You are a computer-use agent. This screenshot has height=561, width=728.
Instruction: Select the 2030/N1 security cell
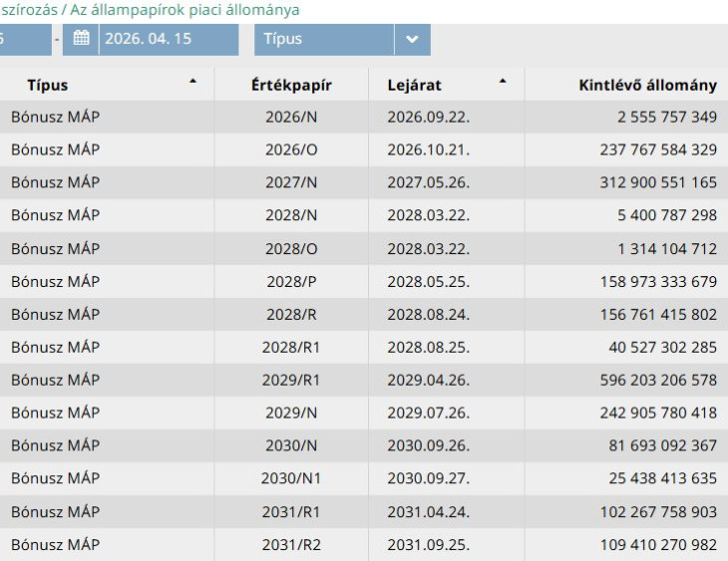point(291,478)
